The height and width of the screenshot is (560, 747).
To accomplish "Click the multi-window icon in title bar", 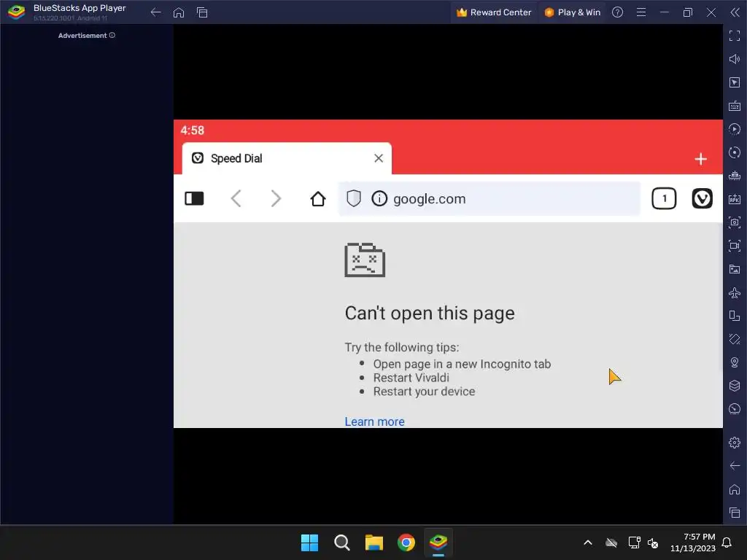I will tap(202, 12).
